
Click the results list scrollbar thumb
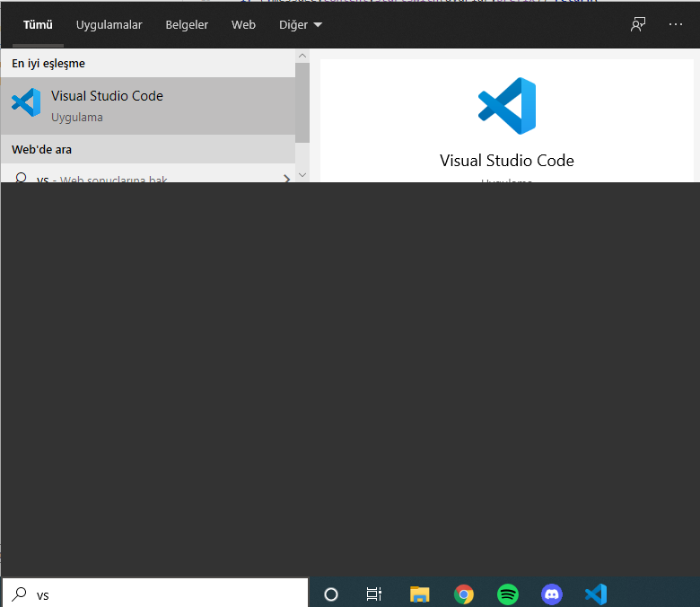pos(302,102)
